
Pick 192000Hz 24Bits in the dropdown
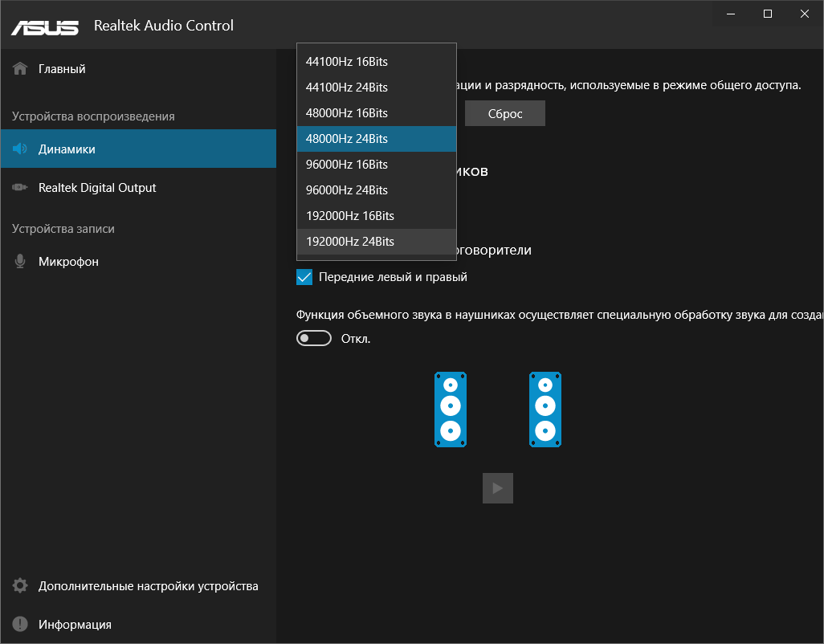pos(350,242)
